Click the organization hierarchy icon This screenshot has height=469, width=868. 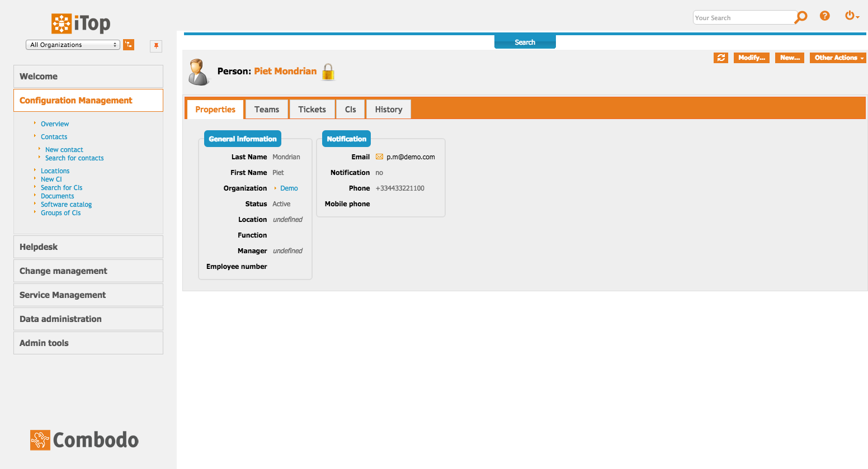(x=129, y=45)
